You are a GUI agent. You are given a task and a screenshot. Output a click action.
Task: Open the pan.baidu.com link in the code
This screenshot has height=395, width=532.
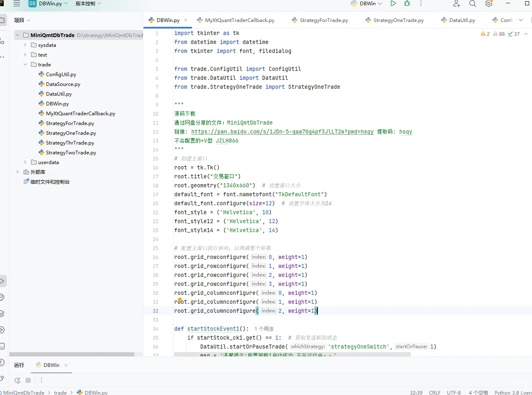(282, 132)
